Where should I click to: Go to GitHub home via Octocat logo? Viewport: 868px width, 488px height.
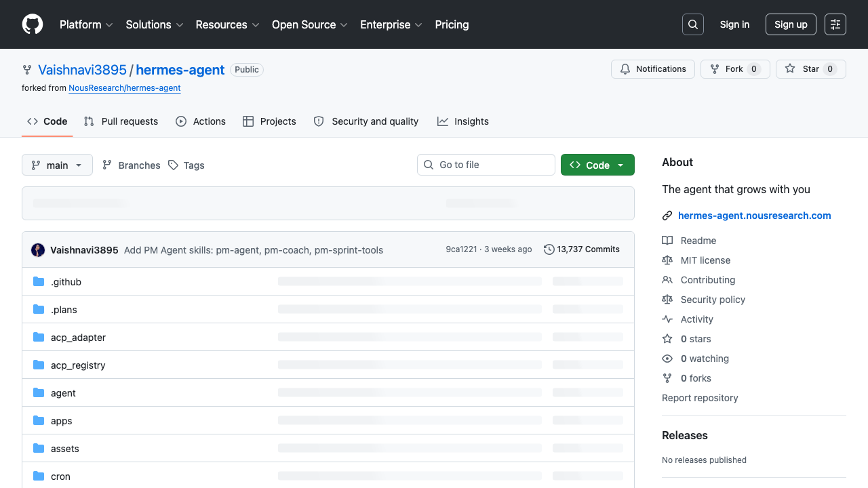33,24
